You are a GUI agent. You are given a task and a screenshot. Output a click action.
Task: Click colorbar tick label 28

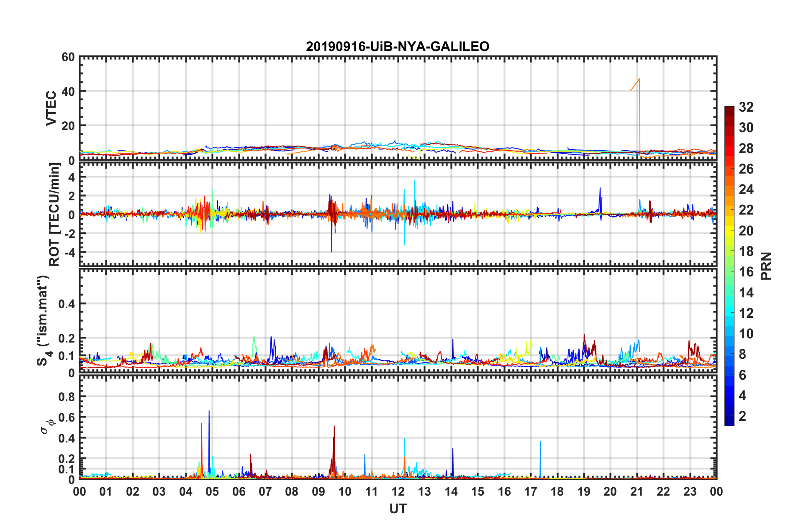tap(746, 148)
